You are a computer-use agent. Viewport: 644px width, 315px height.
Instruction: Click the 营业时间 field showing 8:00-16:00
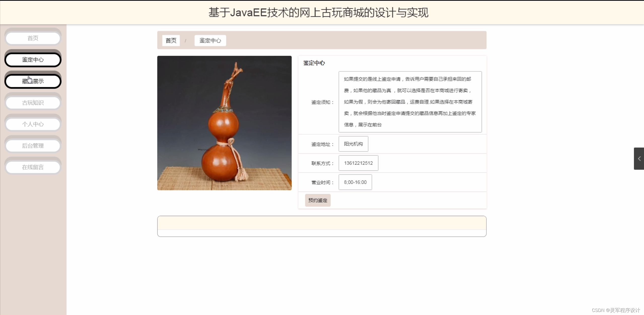(355, 182)
